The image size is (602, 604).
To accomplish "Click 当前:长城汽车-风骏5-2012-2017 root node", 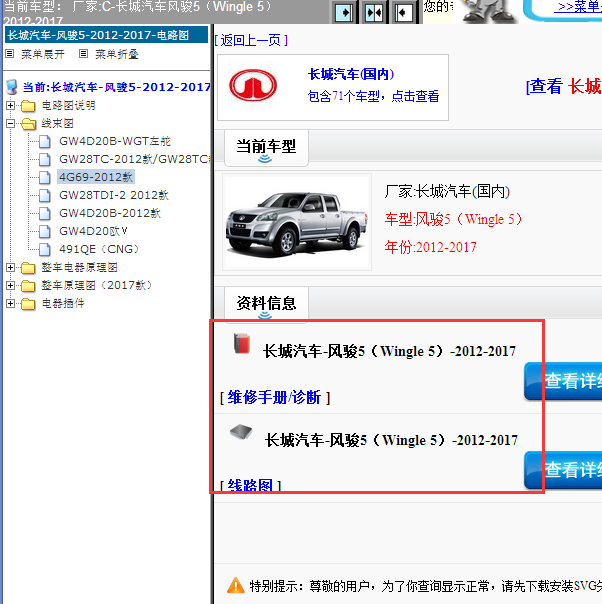I will (116, 87).
